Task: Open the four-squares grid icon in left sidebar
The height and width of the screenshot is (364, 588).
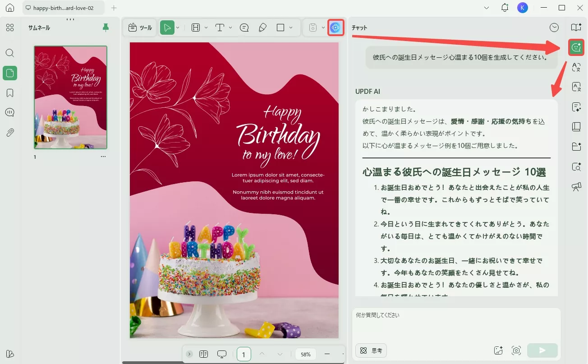Action: click(x=10, y=28)
